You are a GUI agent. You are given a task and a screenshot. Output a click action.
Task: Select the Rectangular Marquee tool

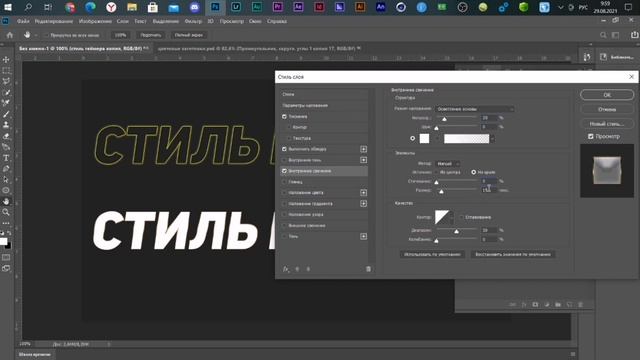(x=6, y=71)
